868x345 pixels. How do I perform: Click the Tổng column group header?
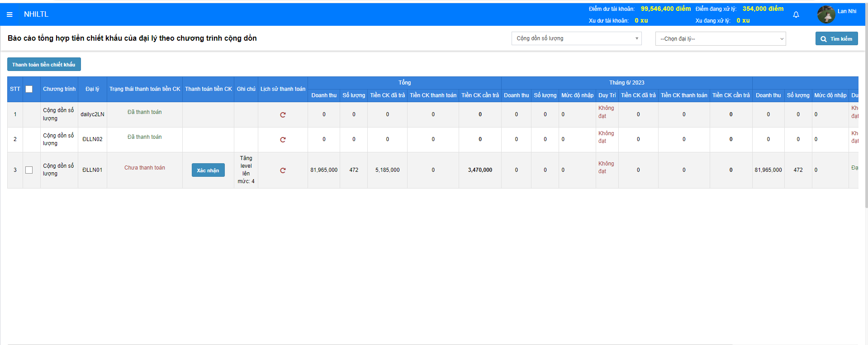[404, 83]
